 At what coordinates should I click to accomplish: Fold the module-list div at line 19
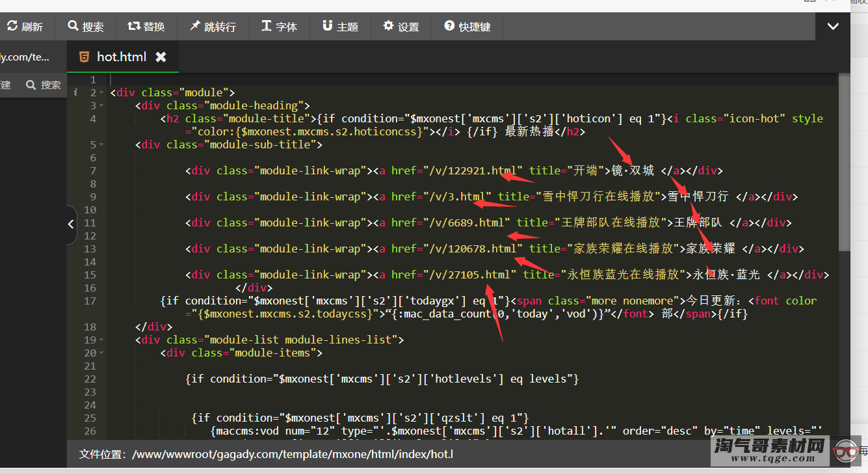pyautogui.click(x=102, y=340)
